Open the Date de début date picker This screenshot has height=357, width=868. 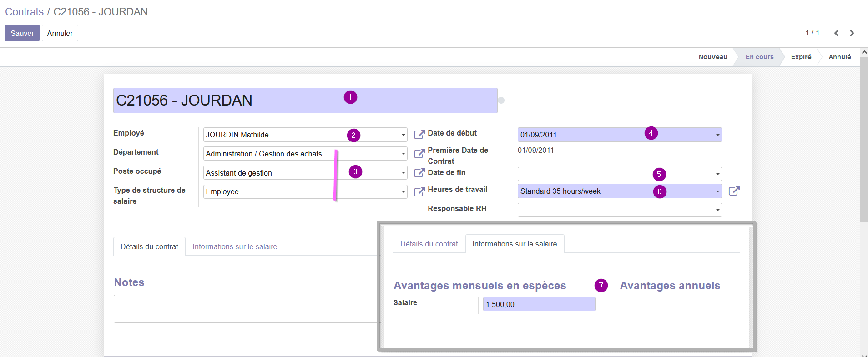pos(717,135)
